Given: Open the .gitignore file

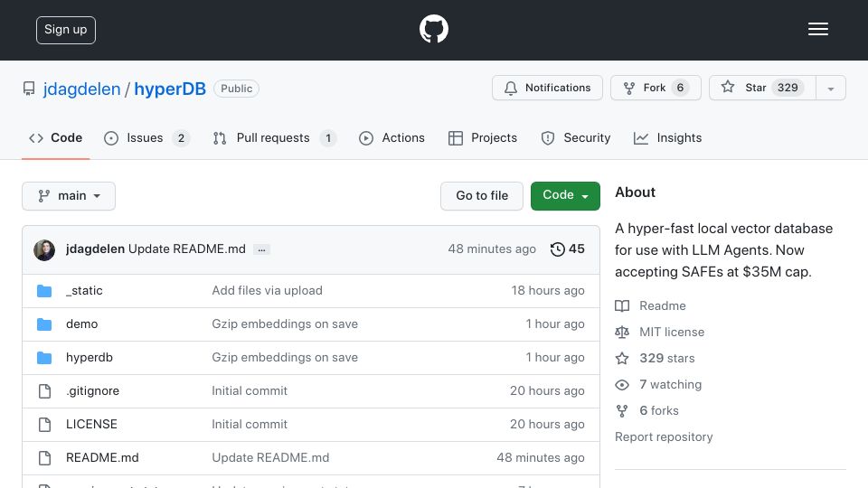Looking at the screenshot, I should [x=92, y=390].
